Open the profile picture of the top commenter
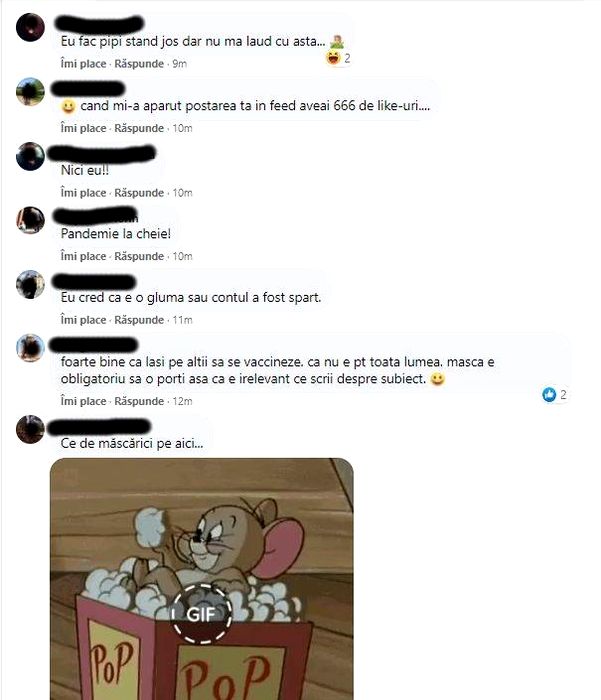601x700 pixels. [x=30, y=27]
